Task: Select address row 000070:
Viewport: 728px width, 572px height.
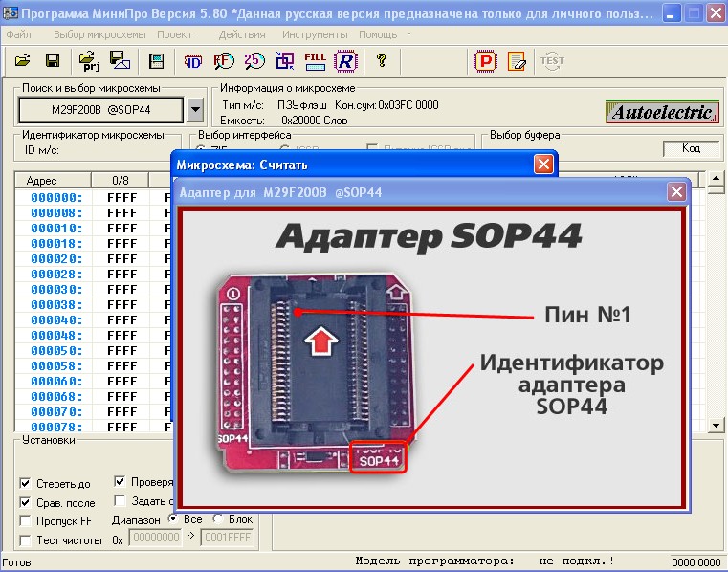Action: pyautogui.click(x=56, y=412)
